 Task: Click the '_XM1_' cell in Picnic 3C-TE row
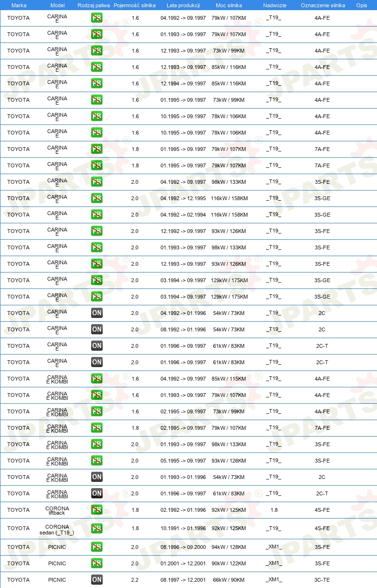click(x=274, y=580)
